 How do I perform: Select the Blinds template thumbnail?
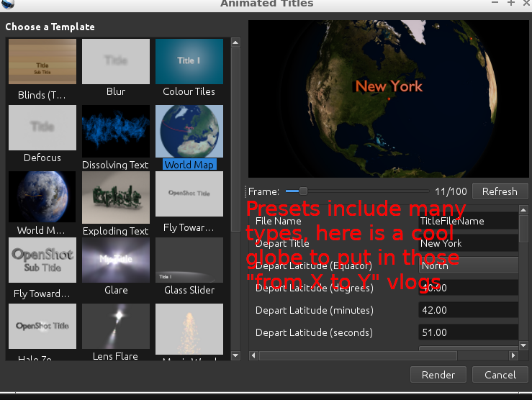(x=42, y=63)
